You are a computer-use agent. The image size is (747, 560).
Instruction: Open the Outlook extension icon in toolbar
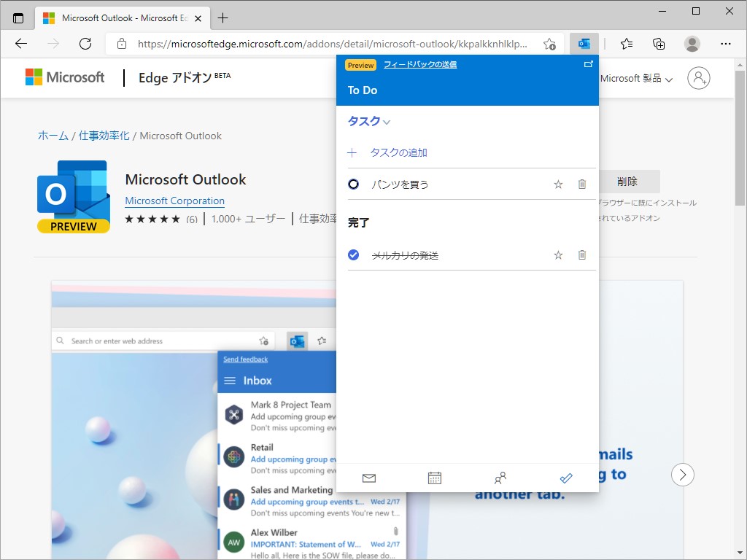pyautogui.click(x=584, y=44)
